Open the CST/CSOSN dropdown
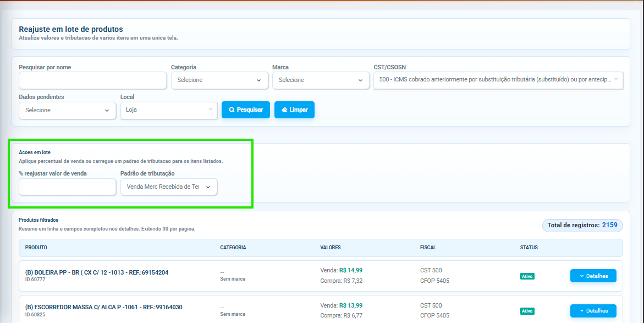644x323 pixels. pos(498,80)
